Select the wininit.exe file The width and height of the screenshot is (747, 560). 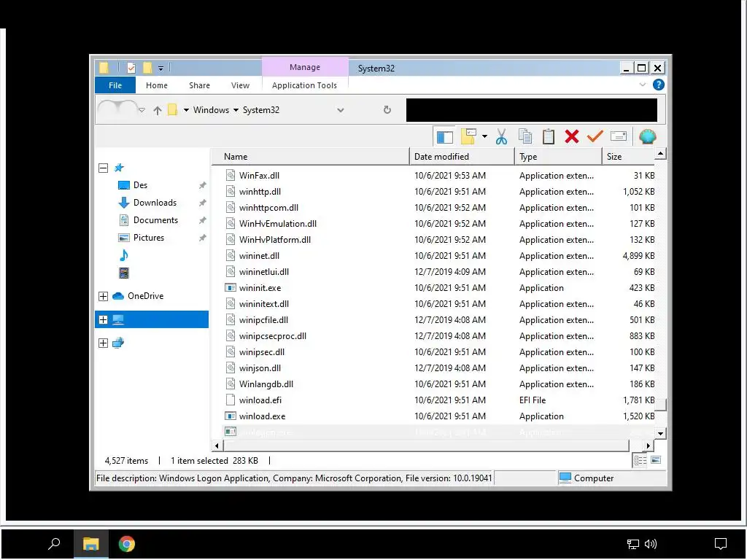[x=439, y=288]
